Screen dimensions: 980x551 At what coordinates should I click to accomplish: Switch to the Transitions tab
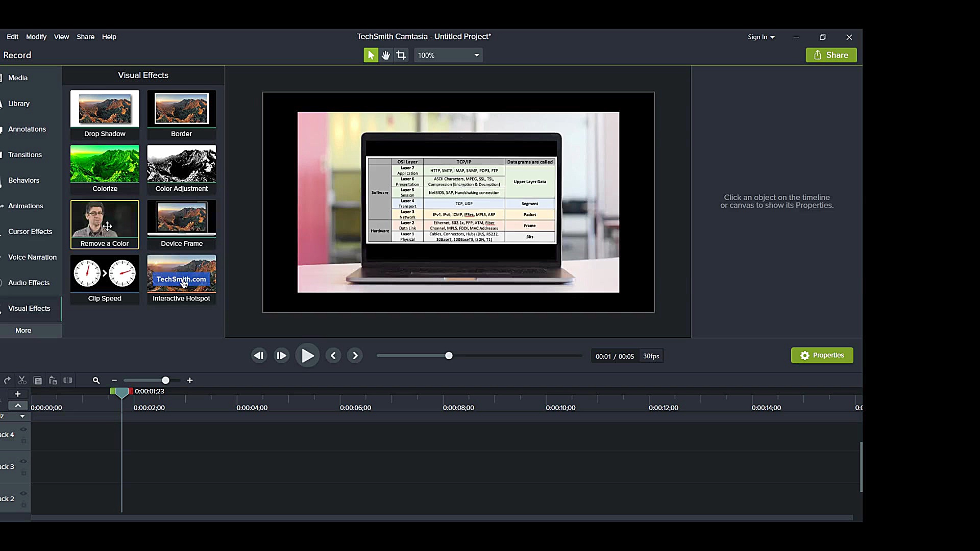(x=25, y=155)
